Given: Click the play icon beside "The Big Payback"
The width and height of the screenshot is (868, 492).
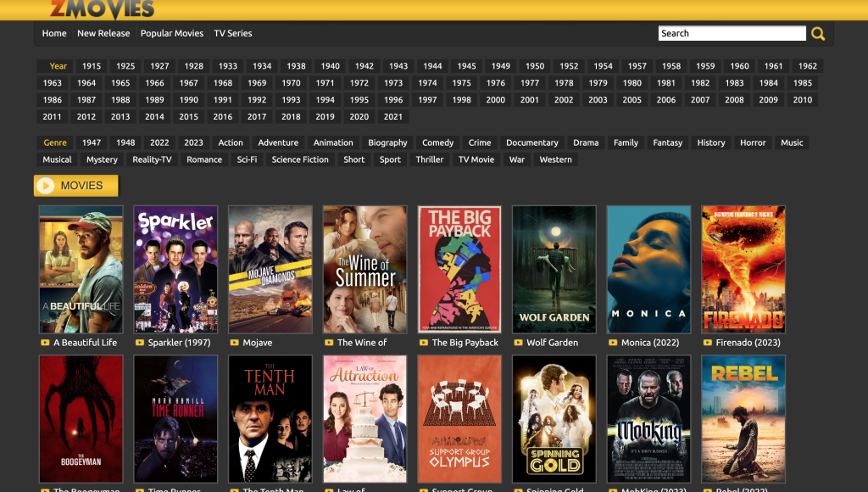Looking at the screenshot, I should (424, 343).
